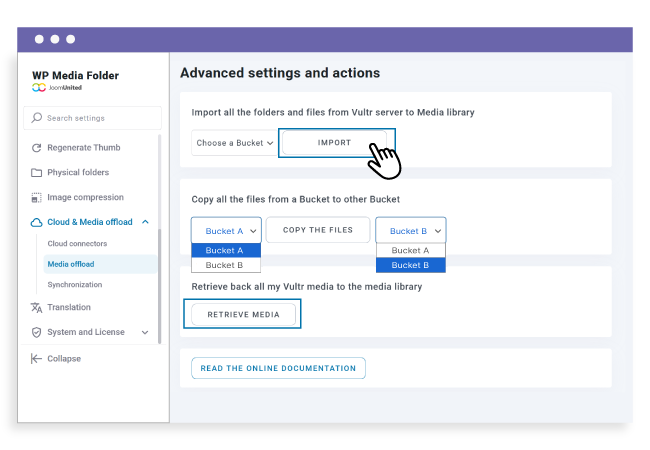
Task: Open the Bucket A source dropdown
Action: [226, 230]
